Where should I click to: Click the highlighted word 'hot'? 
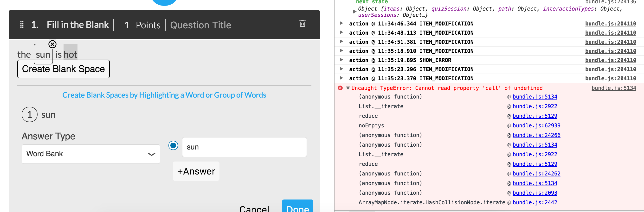pos(70,54)
